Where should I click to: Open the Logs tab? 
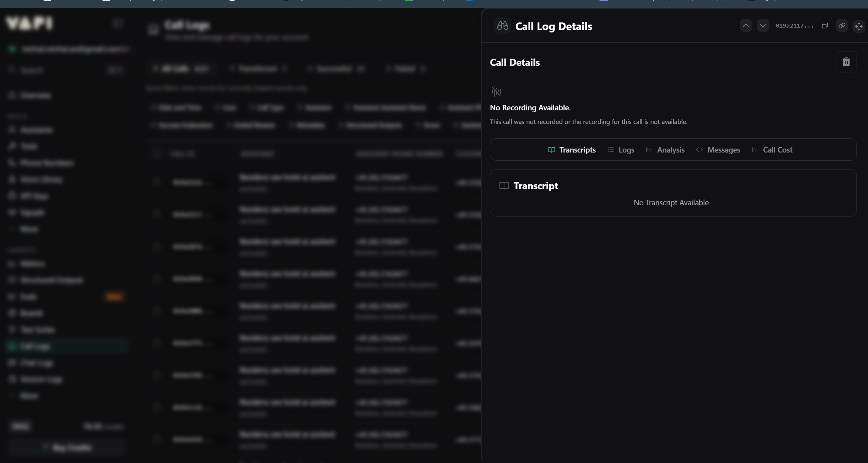tap(621, 150)
